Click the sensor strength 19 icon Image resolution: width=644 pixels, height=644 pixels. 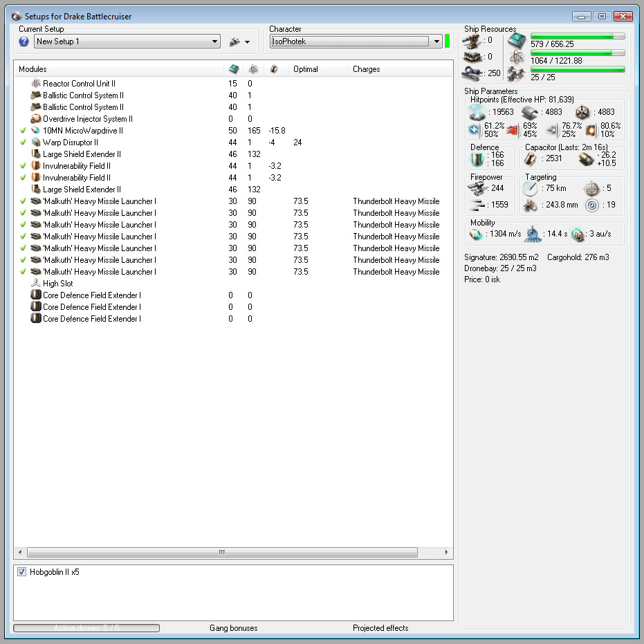click(x=592, y=205)
